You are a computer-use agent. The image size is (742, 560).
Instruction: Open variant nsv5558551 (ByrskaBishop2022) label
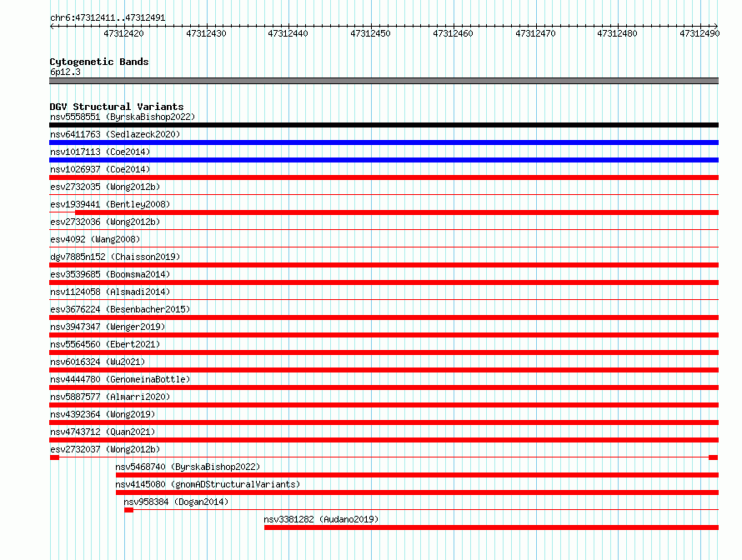[x=122, y=117]
